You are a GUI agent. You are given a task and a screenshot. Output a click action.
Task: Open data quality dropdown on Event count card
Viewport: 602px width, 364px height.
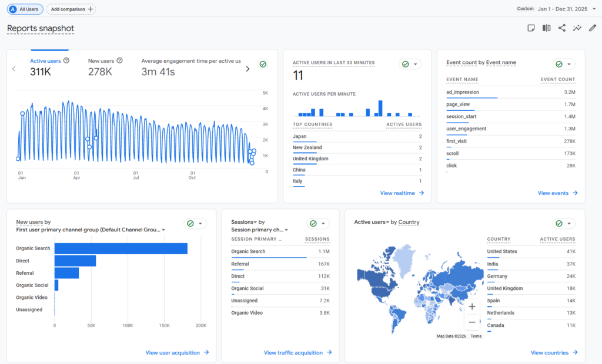click(564, 65)
